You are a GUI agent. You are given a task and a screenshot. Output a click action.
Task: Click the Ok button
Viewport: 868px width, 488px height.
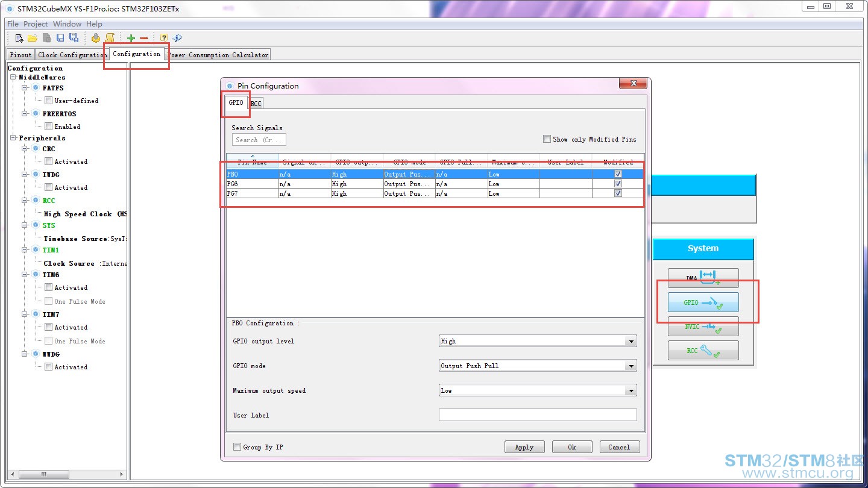tap(572, 447)
